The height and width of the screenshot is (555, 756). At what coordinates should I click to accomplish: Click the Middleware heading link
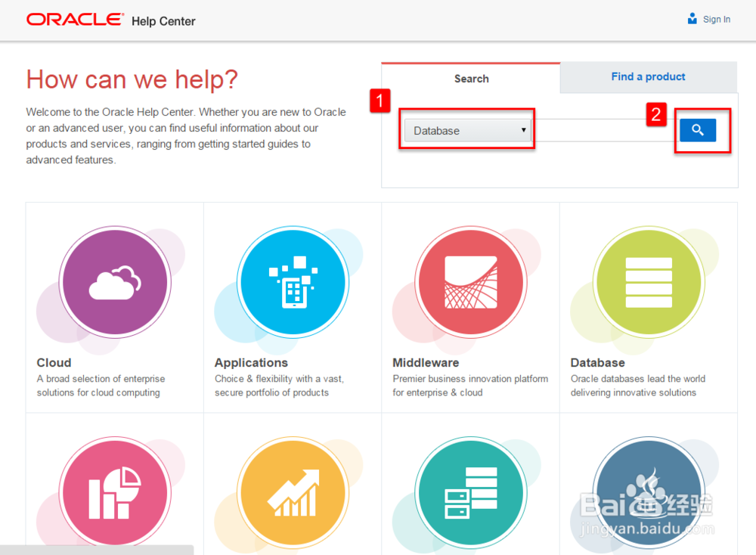point(426,363)
